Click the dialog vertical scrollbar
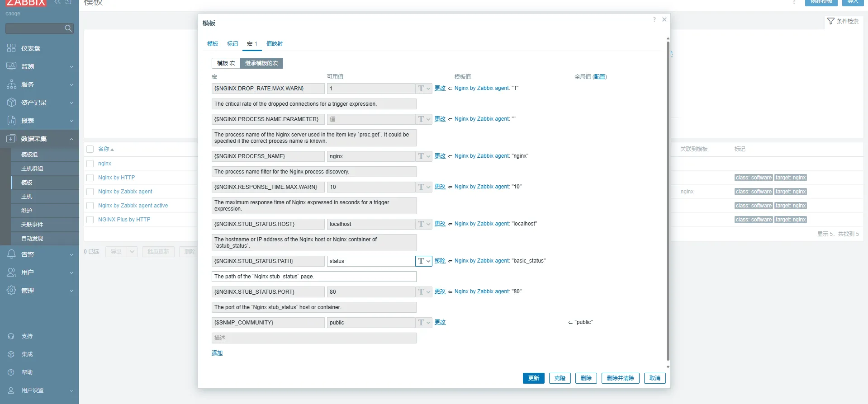 coord(668,202)
